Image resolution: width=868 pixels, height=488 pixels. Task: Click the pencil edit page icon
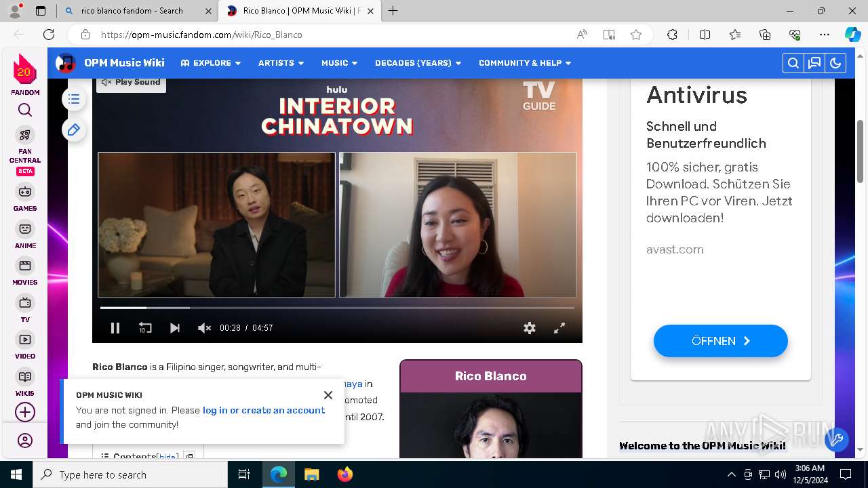(x=74, y=129)
